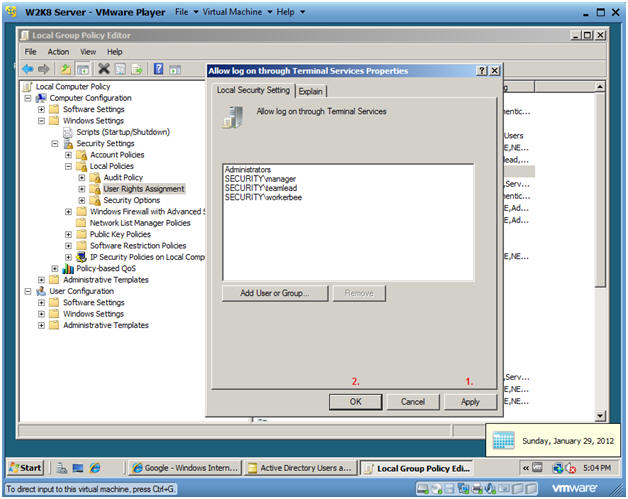This screenshot has height=499, width=628.
Task: Open Server Manager from Quick Launch
Action: pyautogui.click(x=62, y=468)
